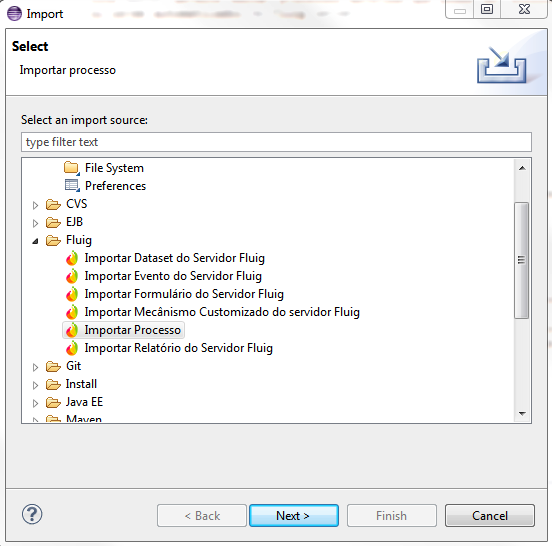Collapse the Fluig folder node

tap(35, 241)
